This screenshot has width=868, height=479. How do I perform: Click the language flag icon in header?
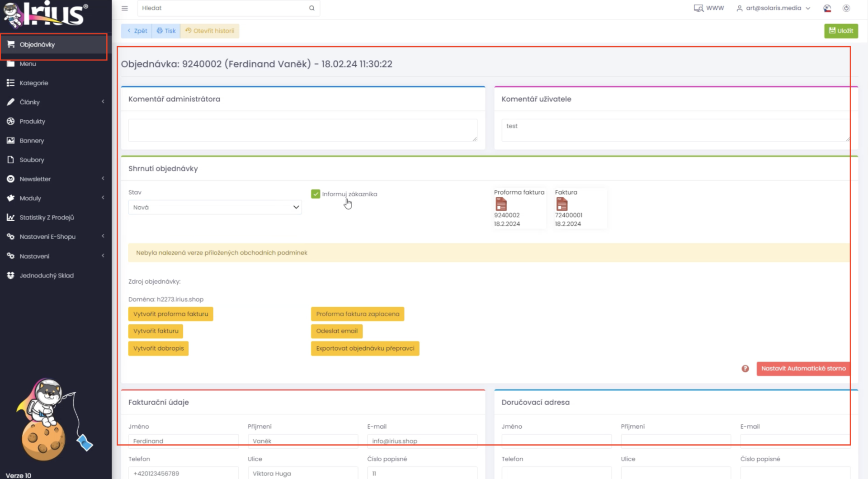click(x=827, y=8)
